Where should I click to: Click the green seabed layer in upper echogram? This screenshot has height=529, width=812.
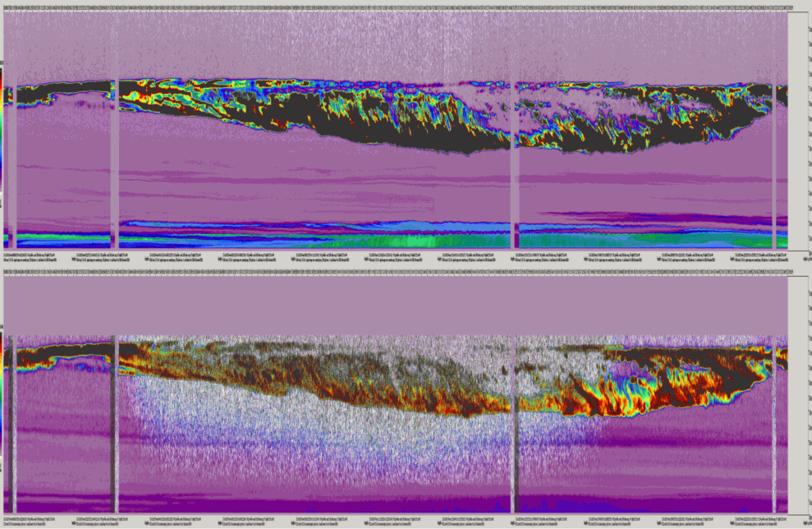point(399,241)
